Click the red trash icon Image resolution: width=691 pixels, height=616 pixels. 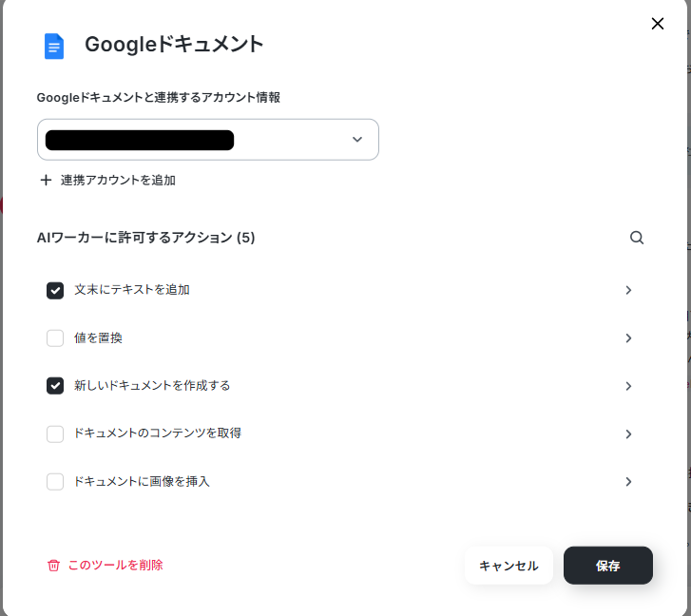pyautogui.click(x=53, y=565)
